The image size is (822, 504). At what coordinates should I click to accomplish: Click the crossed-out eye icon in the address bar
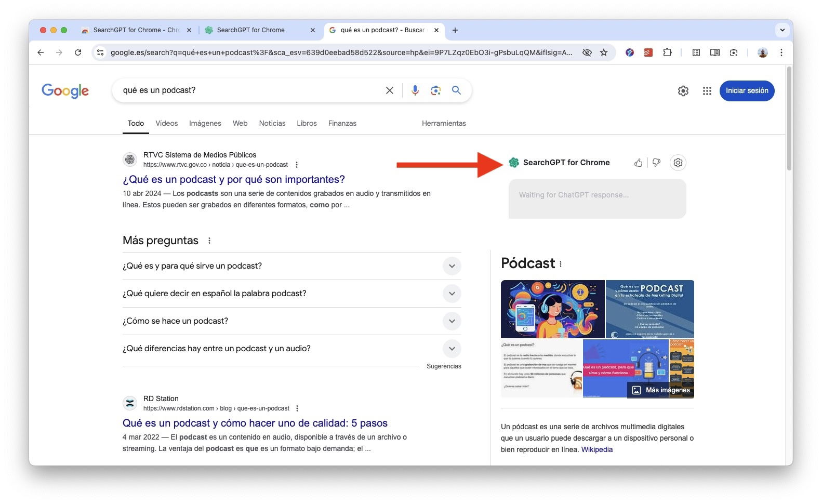click(587, 52)
